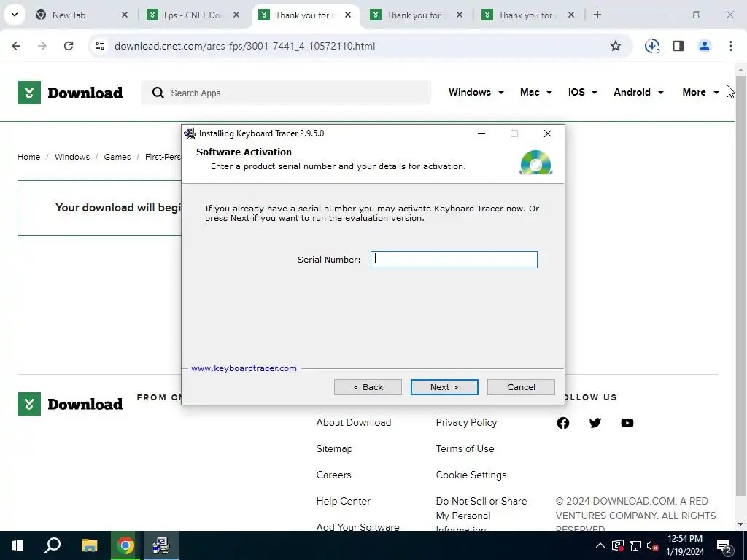Image resolution: width=747 pixels, height=560 pixels.
Task: Open Twitter social icon
Action: click(595, 423)
